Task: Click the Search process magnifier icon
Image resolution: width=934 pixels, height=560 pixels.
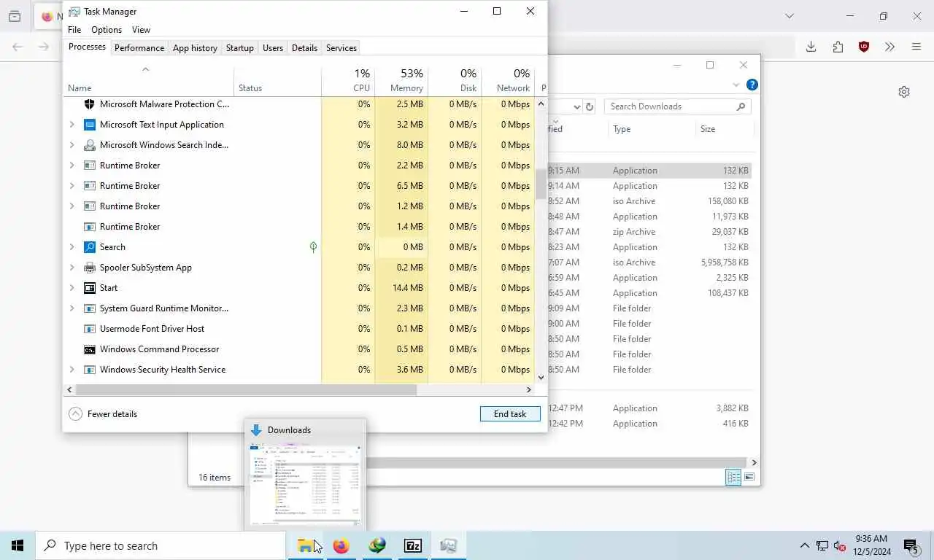Action: pos(90,247)
